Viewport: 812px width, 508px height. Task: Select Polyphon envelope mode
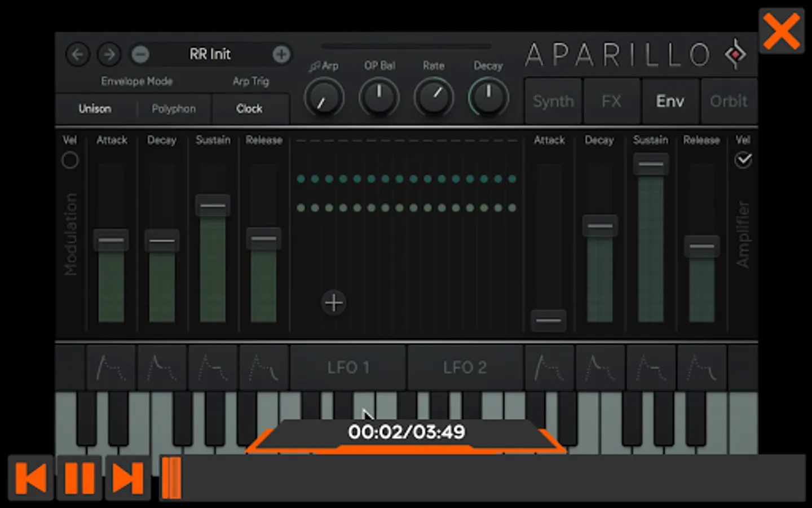point(174,108)
